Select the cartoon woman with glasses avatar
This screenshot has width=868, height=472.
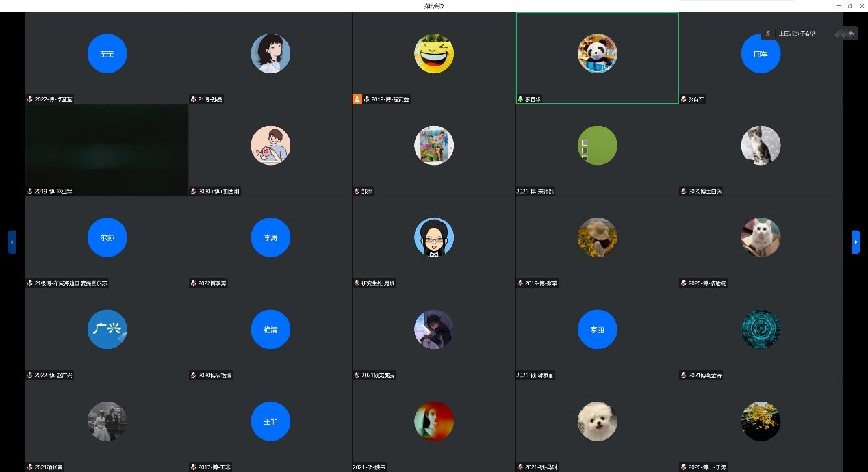click(433, 237)
